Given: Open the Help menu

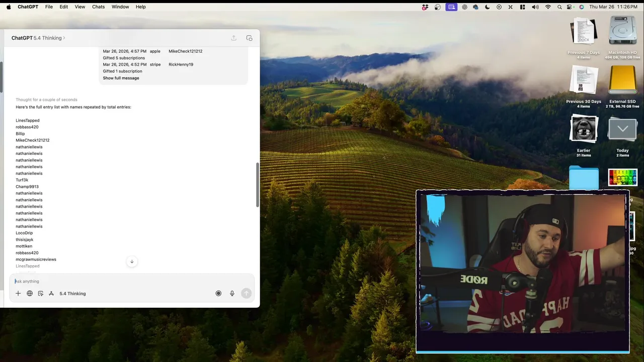Looking at the screenshot, I should click(x=141, y=7).
